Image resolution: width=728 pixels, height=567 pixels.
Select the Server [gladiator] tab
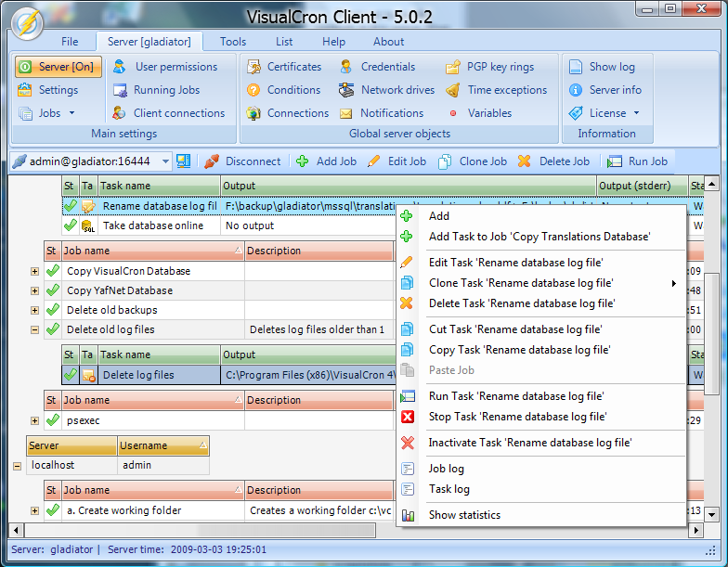[x=149, y=41]
